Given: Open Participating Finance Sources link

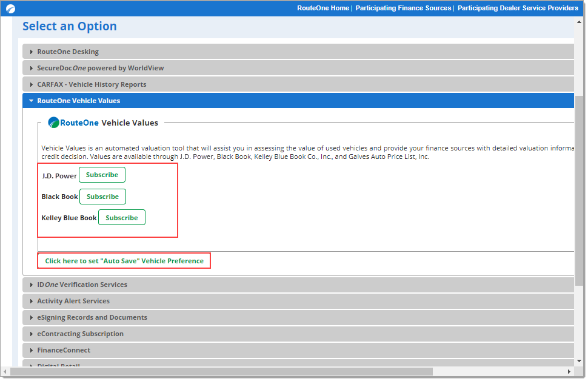Looking at the screenshot, I should (403, 8).
